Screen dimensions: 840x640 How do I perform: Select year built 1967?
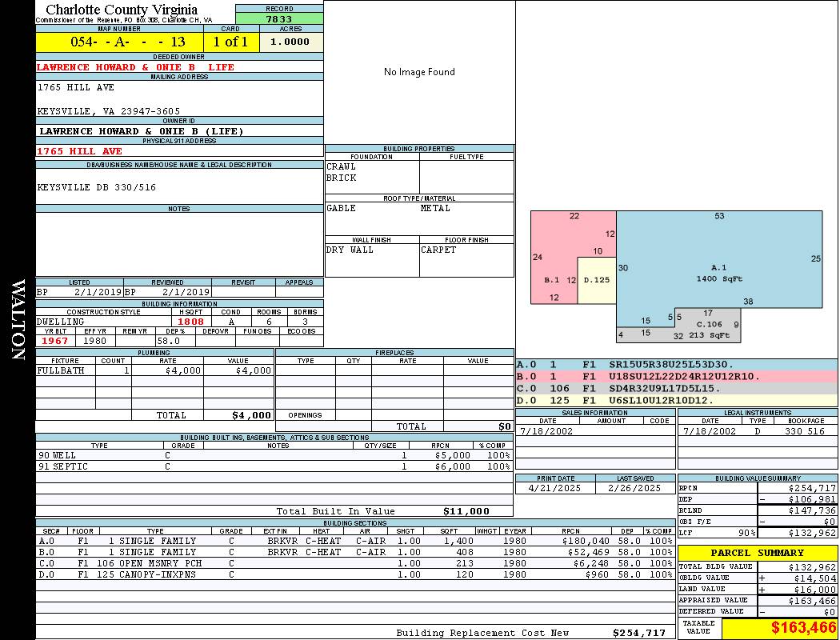[x=55, y=341]
